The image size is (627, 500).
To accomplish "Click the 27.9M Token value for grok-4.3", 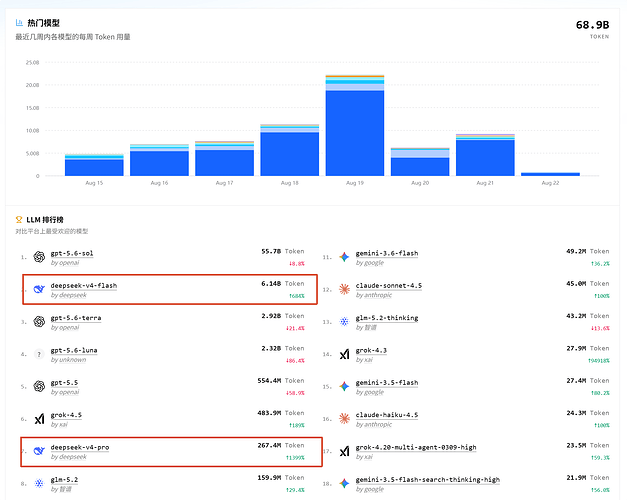I will point(588,348).
